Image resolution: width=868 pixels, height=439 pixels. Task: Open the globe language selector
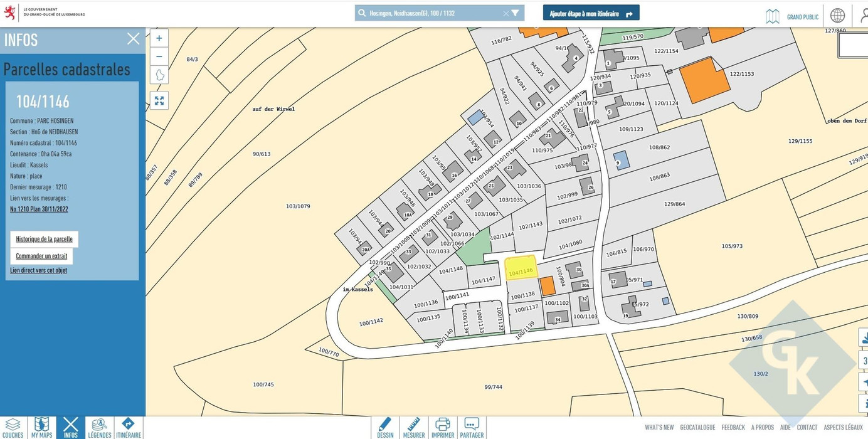coord(837,16)
